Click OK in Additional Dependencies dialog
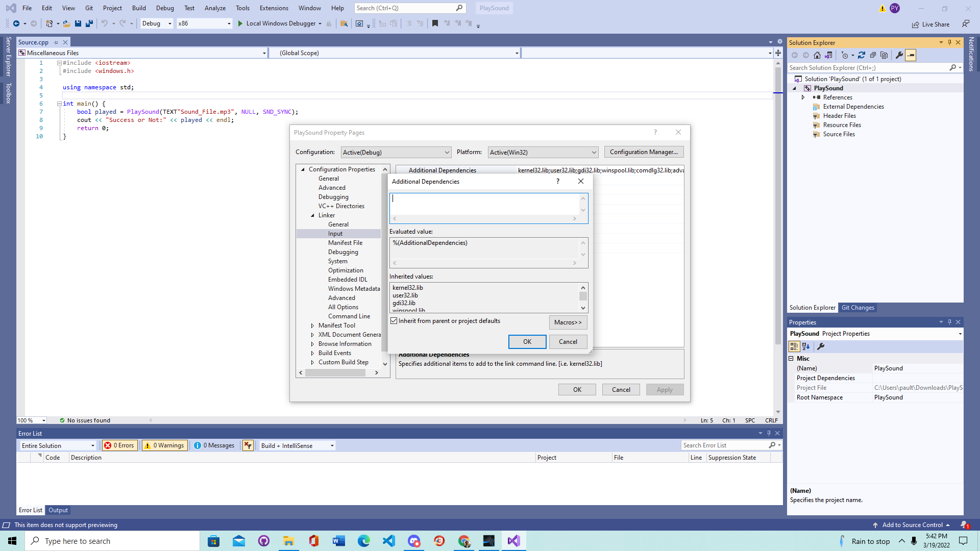This screenshot has width=980, height=551. point(527,342)
